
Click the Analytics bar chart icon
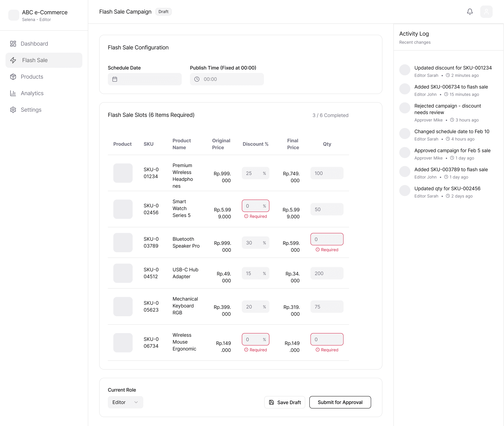13,93
